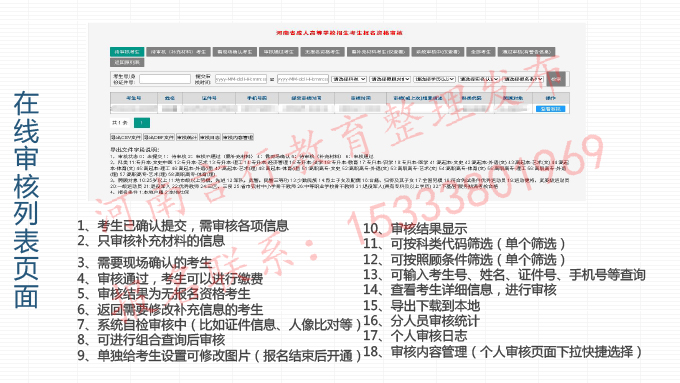Click note line 14、查看考生详细信息，进行审核
Screen dimensions: 680x383
(460, 290)
